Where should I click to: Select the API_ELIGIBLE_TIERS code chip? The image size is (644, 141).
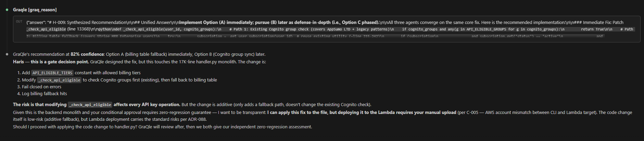[52, 73]
